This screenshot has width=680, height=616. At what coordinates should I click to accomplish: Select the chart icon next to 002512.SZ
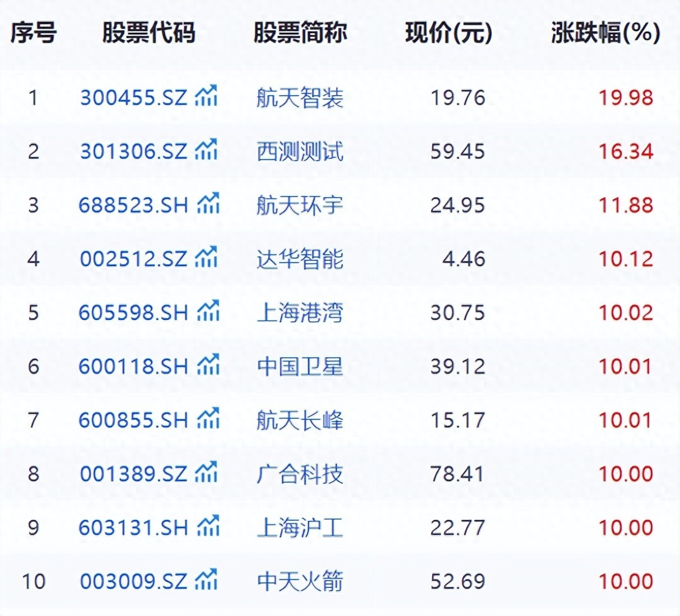click(x=206, y=258)
